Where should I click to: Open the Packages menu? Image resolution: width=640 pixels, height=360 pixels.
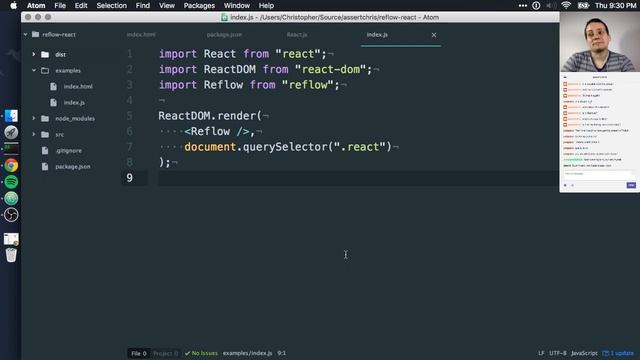[199, 6]
